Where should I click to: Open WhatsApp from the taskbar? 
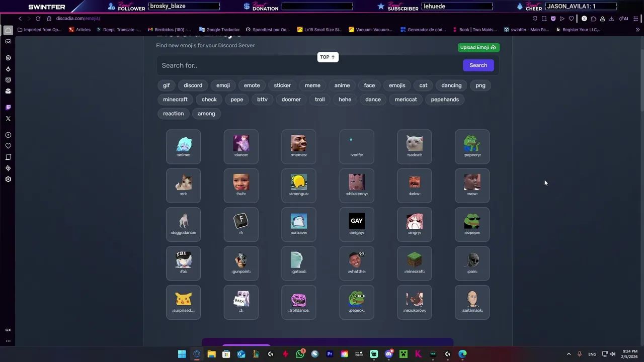[300, 354]
